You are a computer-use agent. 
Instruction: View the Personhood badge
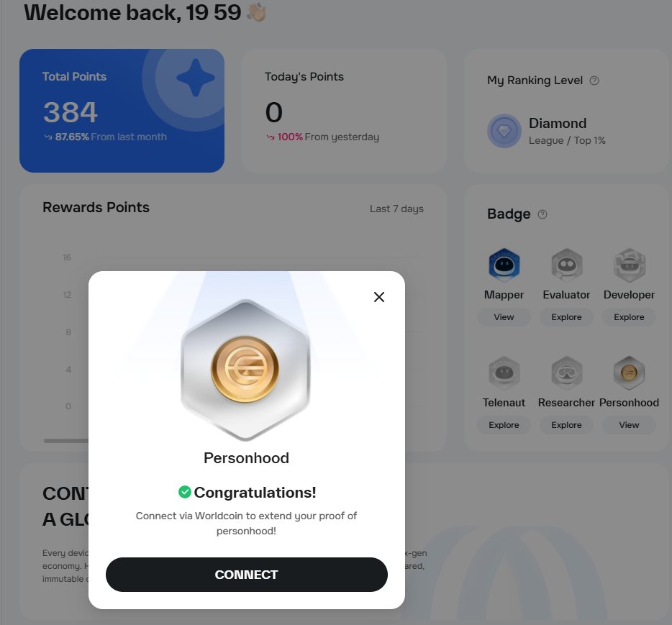pyautogui.click(x=629, y=425)
